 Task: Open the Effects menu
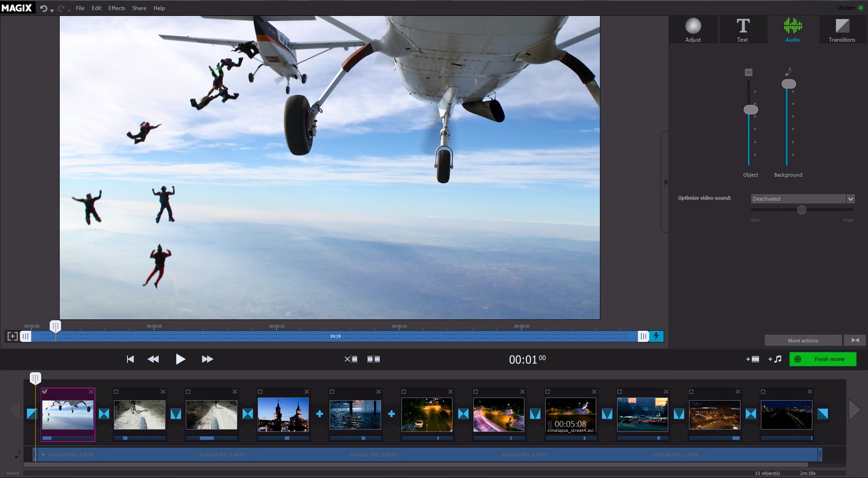[x=117, y=8]
